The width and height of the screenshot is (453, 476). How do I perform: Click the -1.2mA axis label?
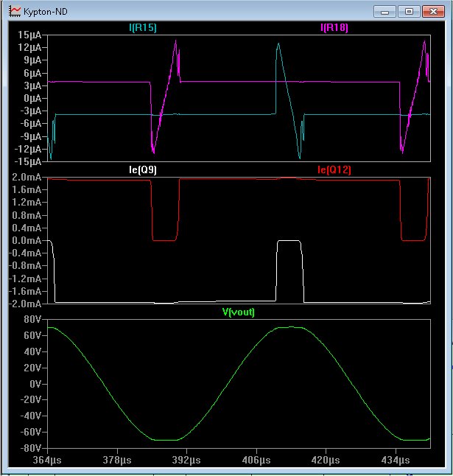pyautogui.click(x=25, y=279)
